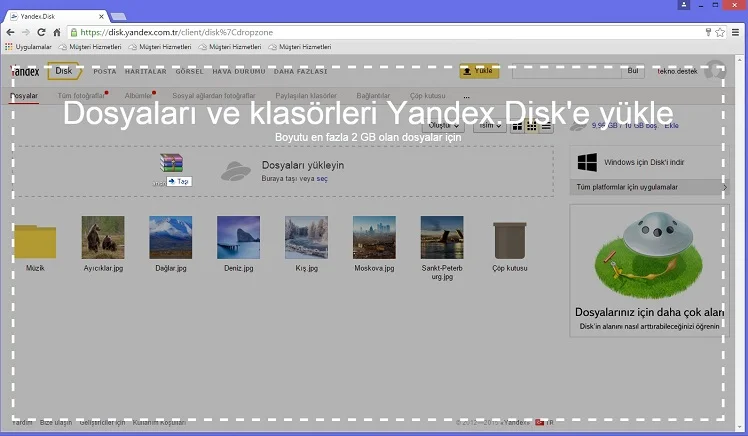Click the Yandex logo
Screen dimensions: 748x436
tap(26, 71)
